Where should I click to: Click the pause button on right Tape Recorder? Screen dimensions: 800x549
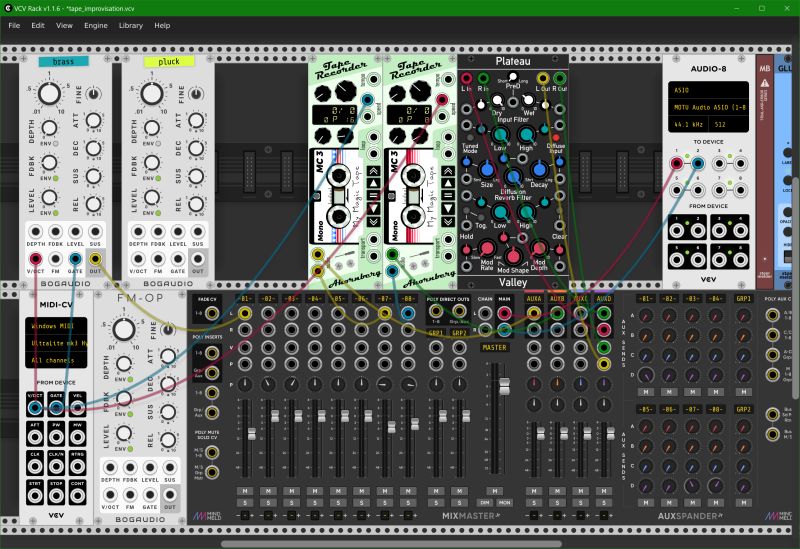(x=448, y=195)
